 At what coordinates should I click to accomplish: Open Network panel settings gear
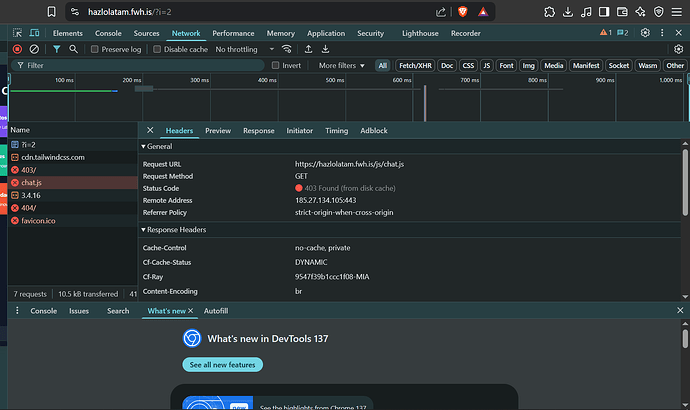coord(679,49)
